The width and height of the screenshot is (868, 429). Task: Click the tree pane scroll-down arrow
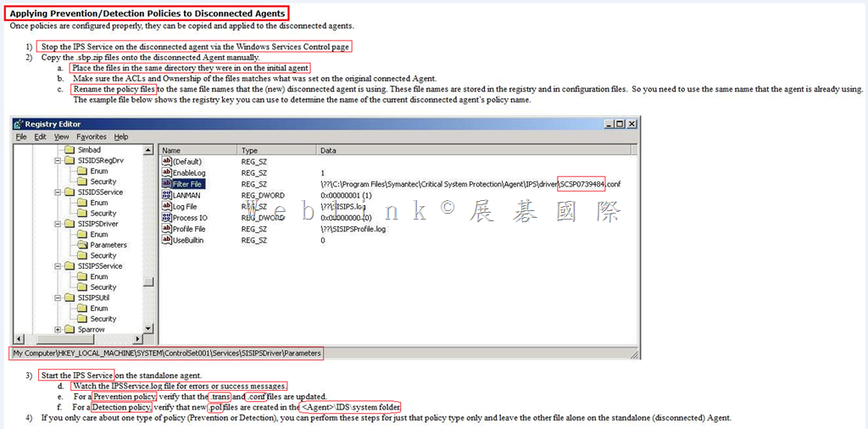148,329
